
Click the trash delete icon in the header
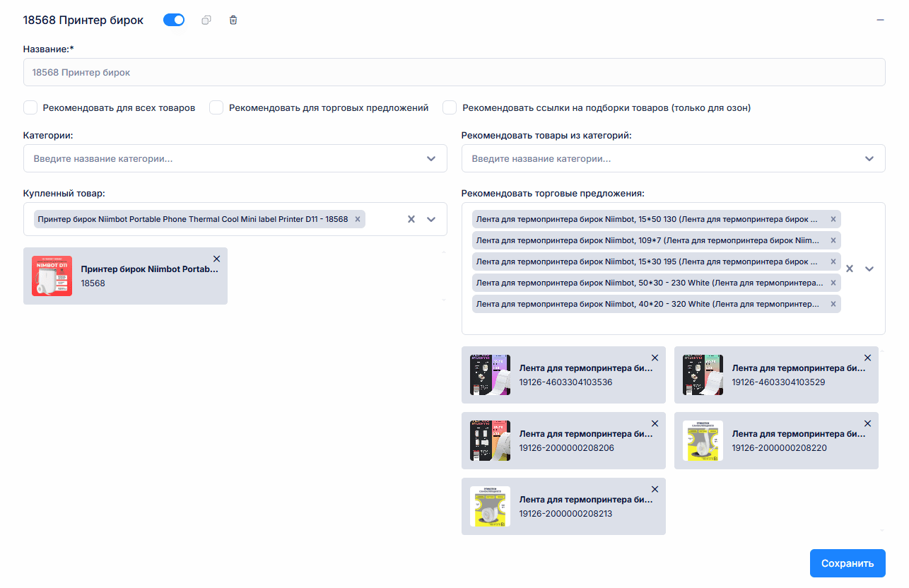tap(233, 20)
